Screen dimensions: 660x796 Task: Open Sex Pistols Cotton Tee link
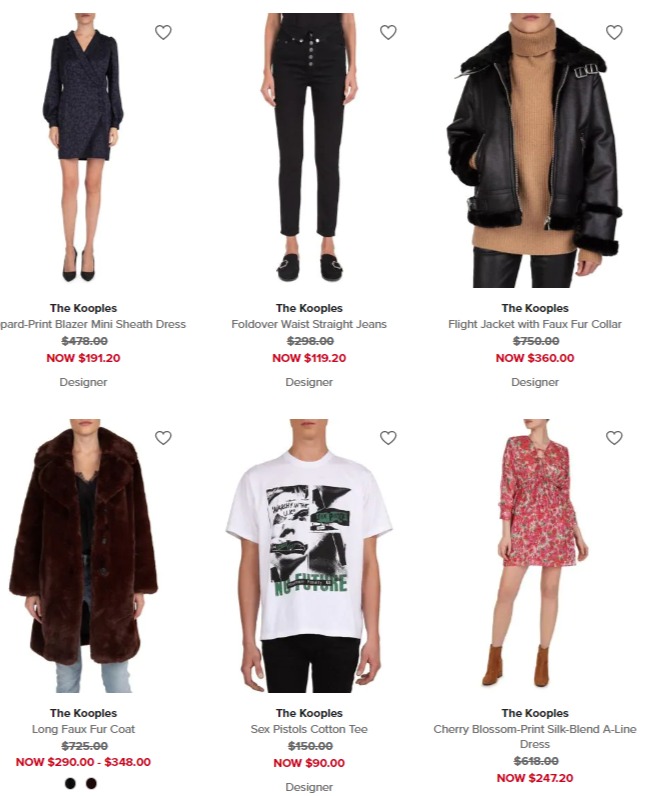pyautogui.click(x=309, y=729)
